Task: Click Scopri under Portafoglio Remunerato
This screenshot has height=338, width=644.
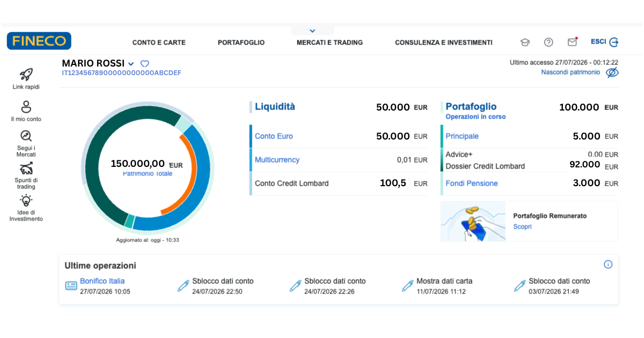Action: (522, 226)
